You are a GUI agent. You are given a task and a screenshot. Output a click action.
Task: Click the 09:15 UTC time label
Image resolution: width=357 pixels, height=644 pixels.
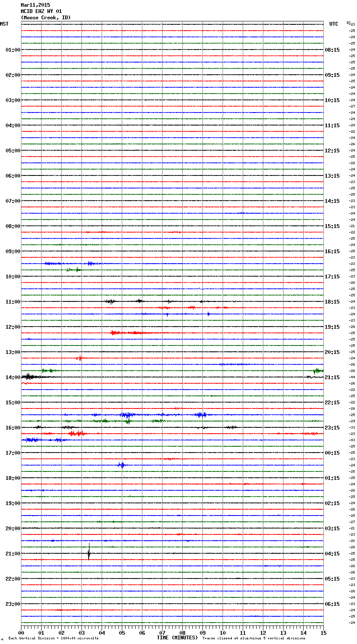point(332,75)
